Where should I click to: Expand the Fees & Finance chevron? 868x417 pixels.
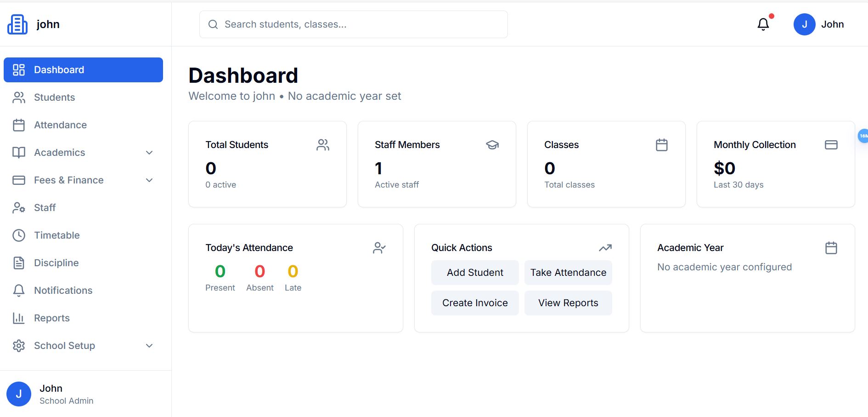tap(149, 180)
